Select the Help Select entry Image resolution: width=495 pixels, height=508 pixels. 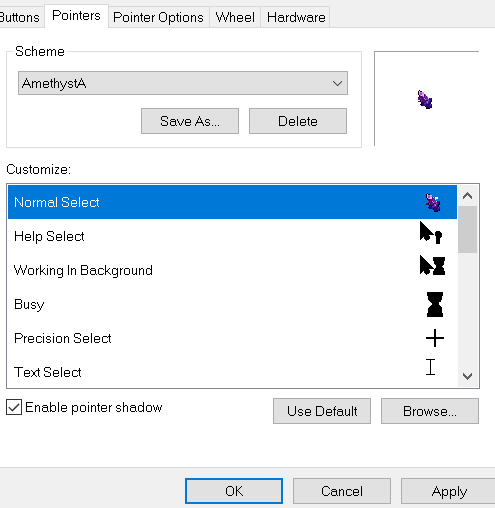[x=232, y=236]
